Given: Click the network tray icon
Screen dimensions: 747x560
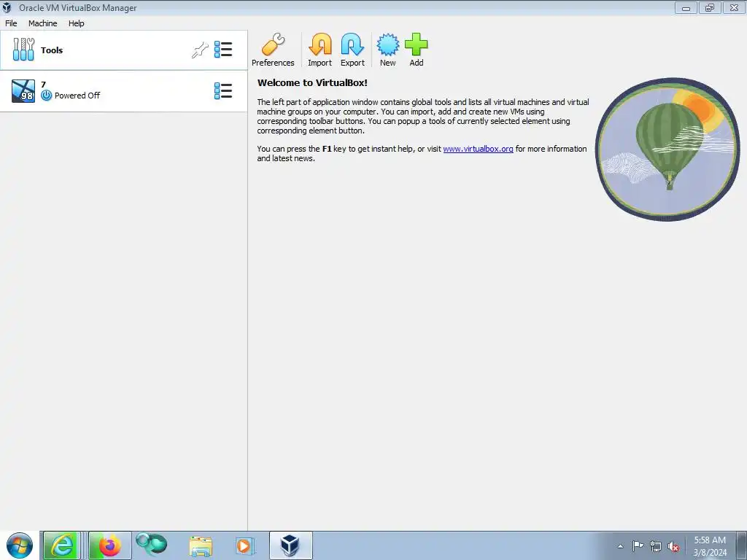Looking at the screenshot, I should 656,546.
